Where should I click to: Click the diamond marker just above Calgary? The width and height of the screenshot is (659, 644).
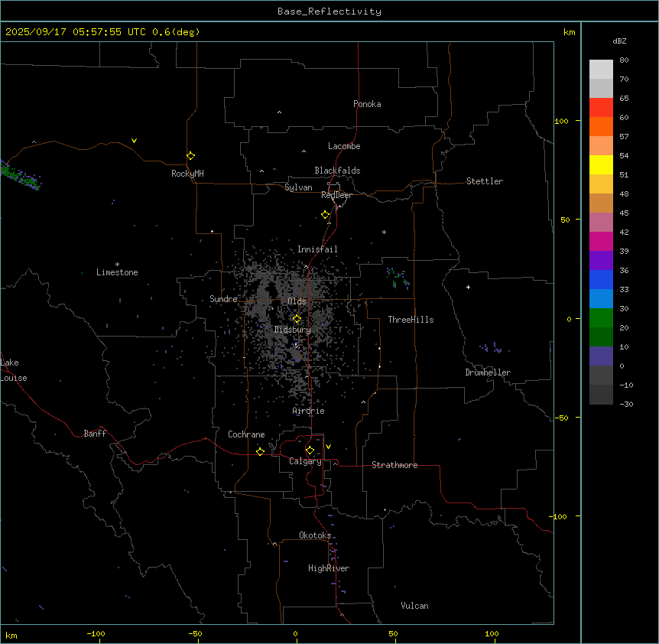click(x=310, y=450)
